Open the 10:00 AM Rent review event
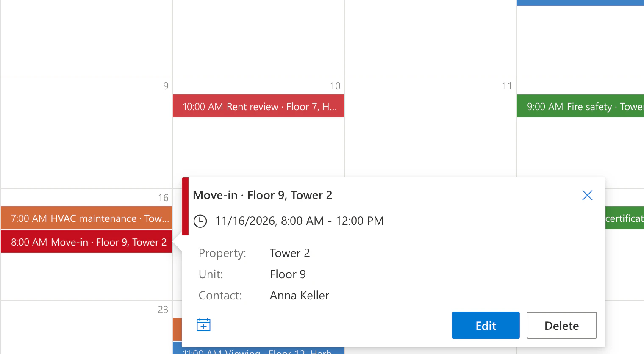 [258, 106]
